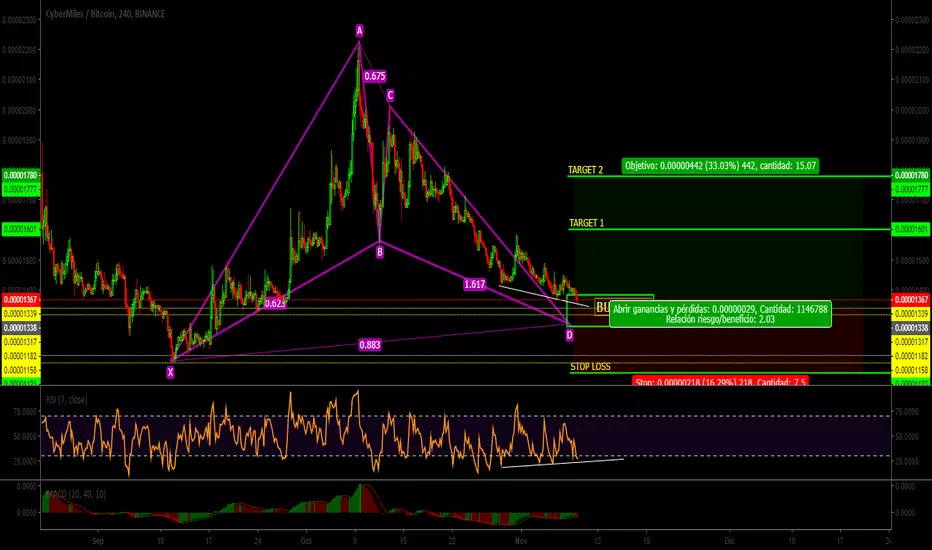
Task: Click the green Objetivo profit target box
Action: click(x=720, y=166)
